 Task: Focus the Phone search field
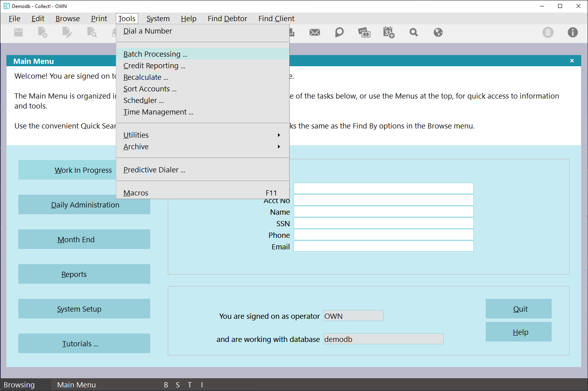pos(383,235)
